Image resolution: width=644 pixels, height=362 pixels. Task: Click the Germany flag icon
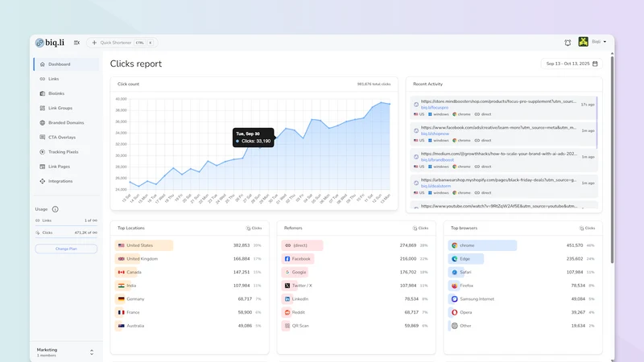122,299
